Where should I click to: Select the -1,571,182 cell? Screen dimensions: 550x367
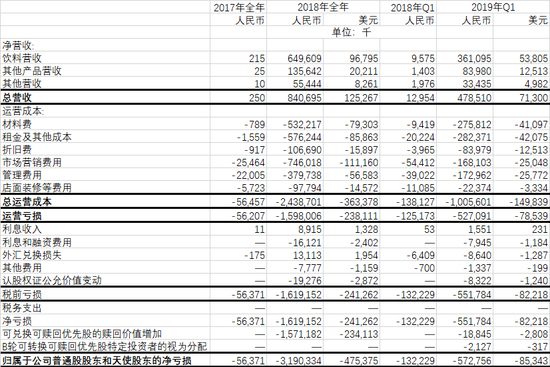299,334
